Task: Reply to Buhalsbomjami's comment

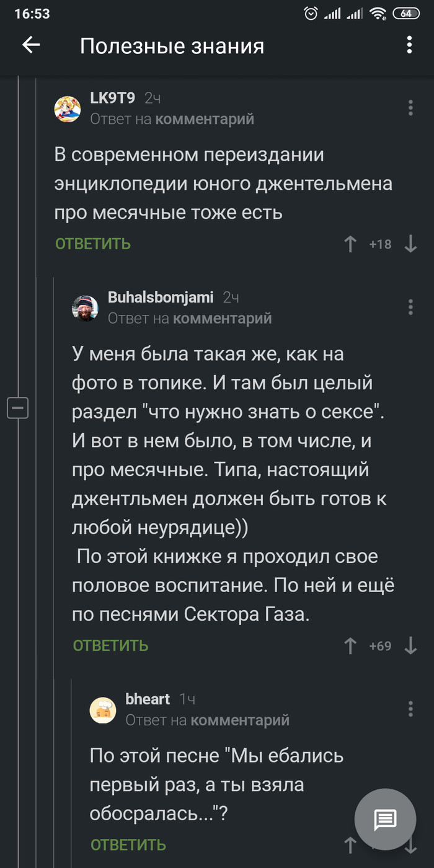Action: click(x=111, y=646)
